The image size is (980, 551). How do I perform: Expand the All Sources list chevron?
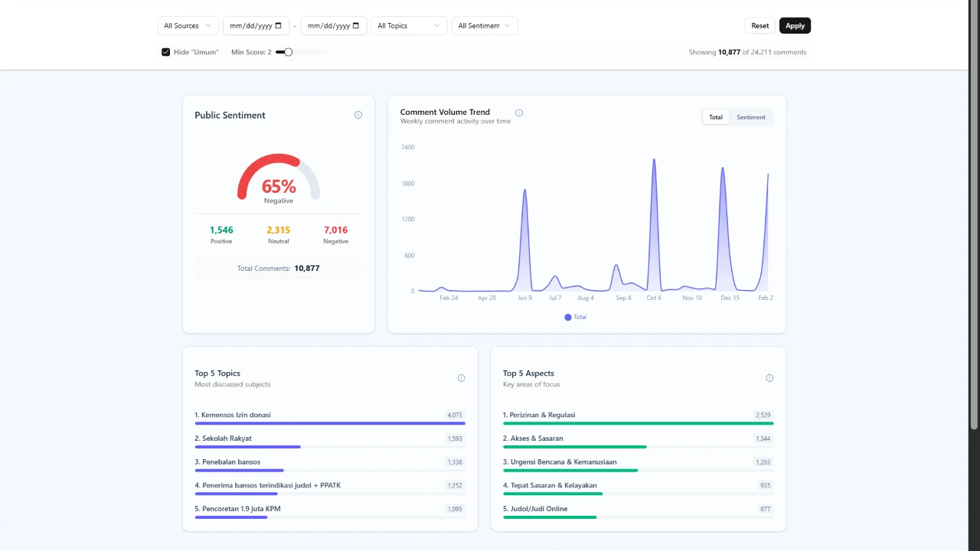click(x=208, y=25)
